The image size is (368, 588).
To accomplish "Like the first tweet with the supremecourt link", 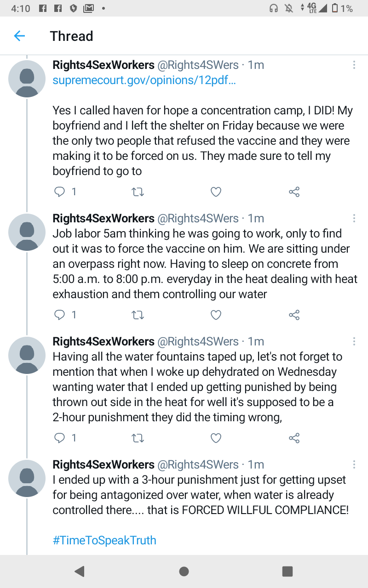I will click(x=216, y=192).
